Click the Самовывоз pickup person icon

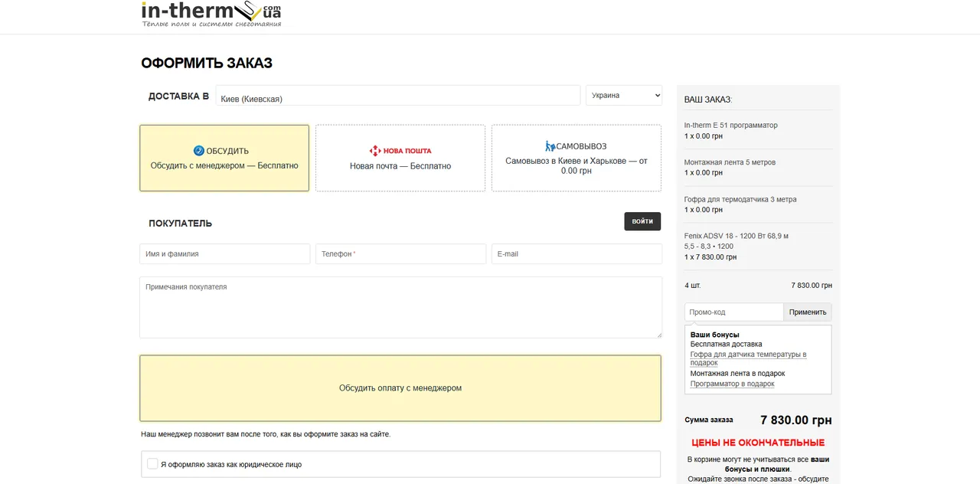550,146
